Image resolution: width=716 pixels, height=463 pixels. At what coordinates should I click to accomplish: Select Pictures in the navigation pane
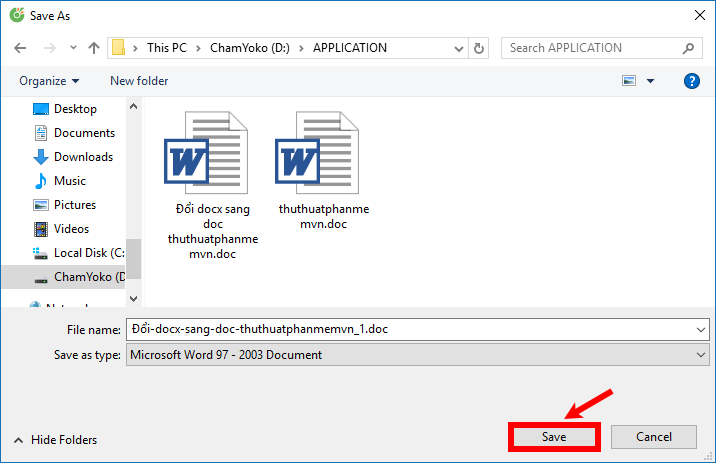pos(75,205)
